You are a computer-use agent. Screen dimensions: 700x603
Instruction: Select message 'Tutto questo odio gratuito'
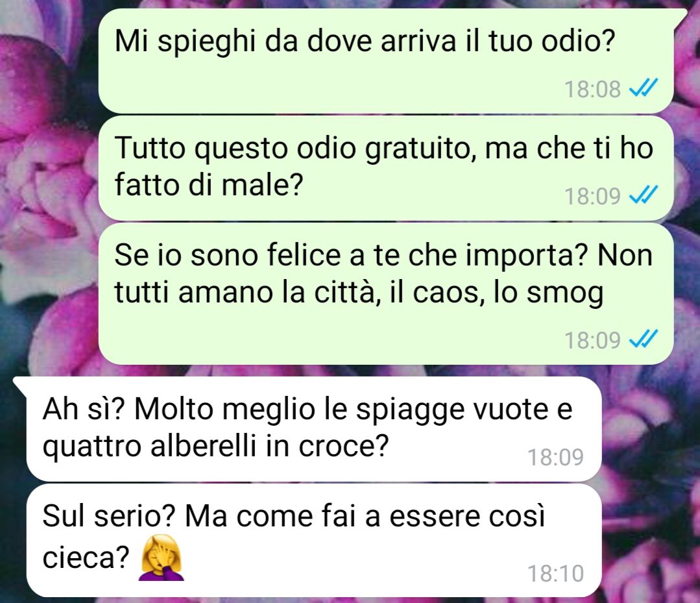(x=386, y=168)
